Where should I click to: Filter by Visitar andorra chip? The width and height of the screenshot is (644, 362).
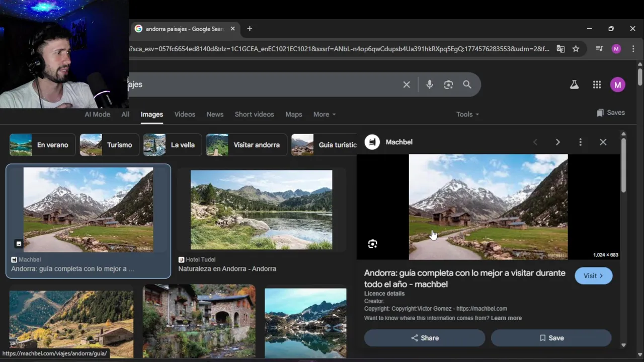246,145
